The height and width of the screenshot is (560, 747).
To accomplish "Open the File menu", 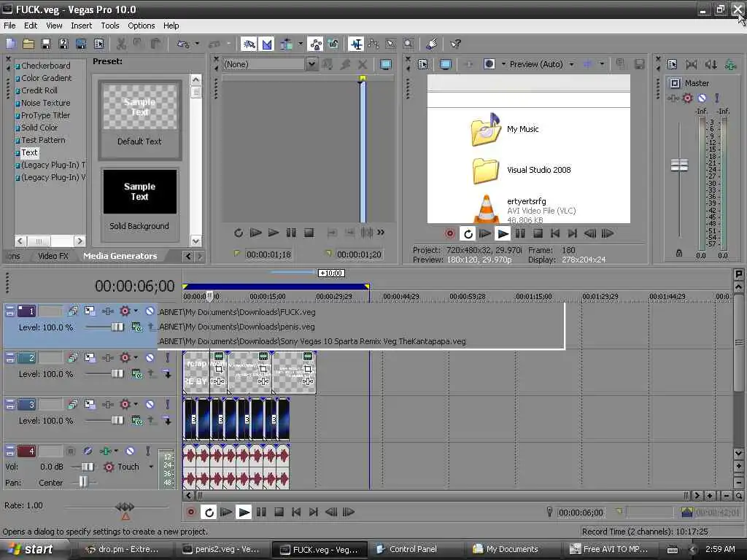I will click(x=9, y=26).
